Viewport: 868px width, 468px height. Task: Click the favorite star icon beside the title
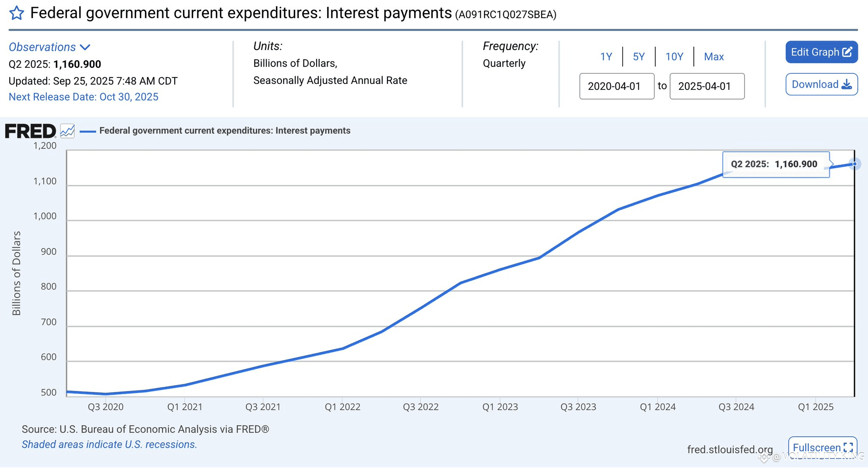coord(17,13)
